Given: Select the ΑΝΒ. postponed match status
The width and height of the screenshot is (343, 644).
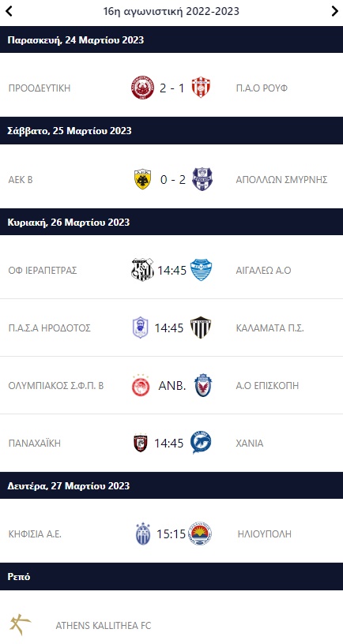Looking at the screenshot, I should (x=172, y=386).
